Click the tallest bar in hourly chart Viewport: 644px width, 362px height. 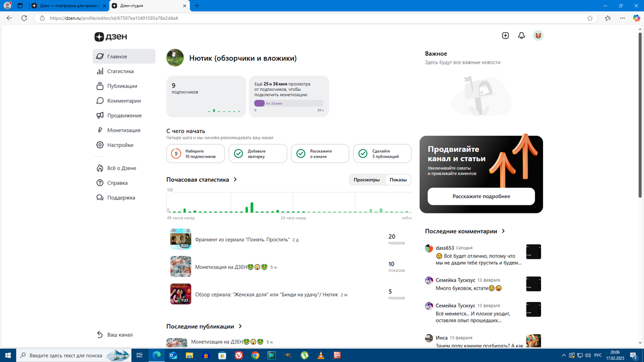[x=252, y=208]
